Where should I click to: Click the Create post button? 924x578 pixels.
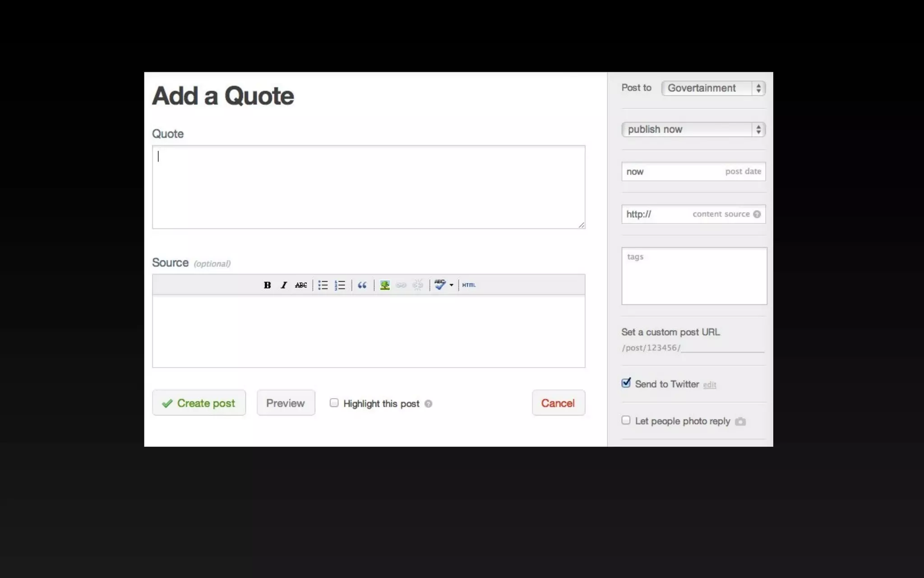(199, 403)
